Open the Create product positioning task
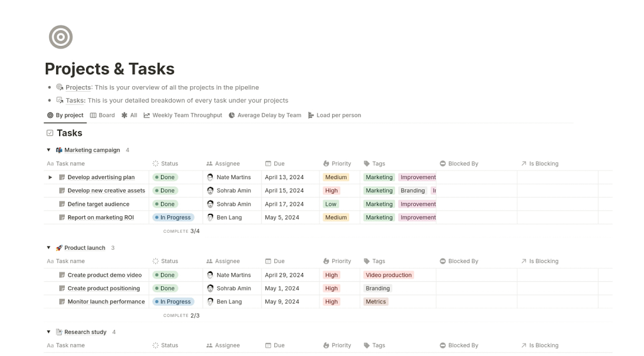 pyautogui.click(x=104, y=288)
